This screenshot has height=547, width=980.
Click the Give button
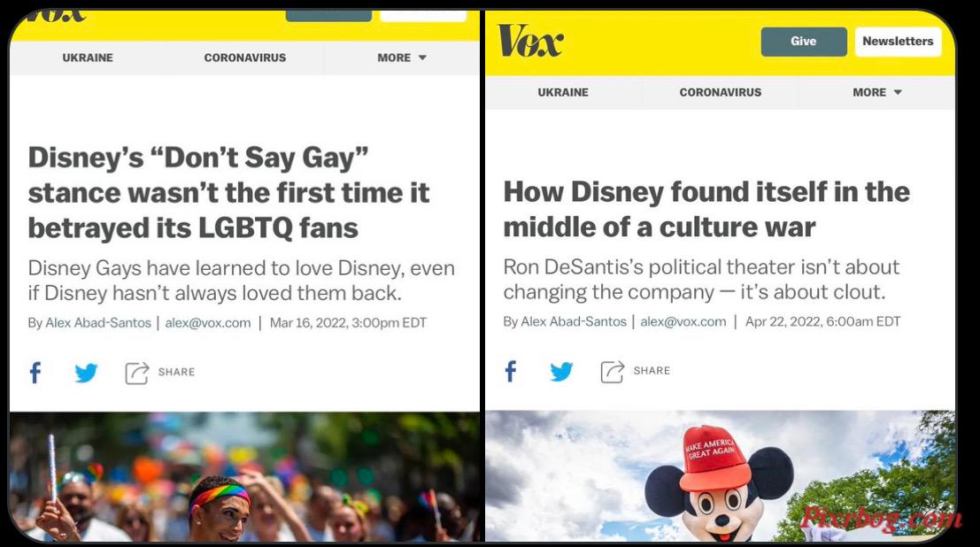pyautogui.click(x=804, y=42)
